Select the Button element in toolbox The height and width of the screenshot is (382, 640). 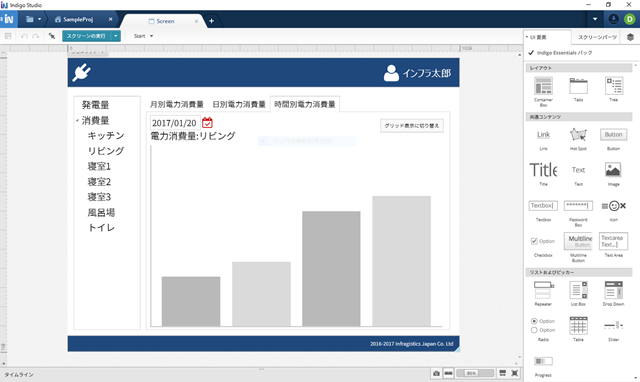tap(613, 139)
